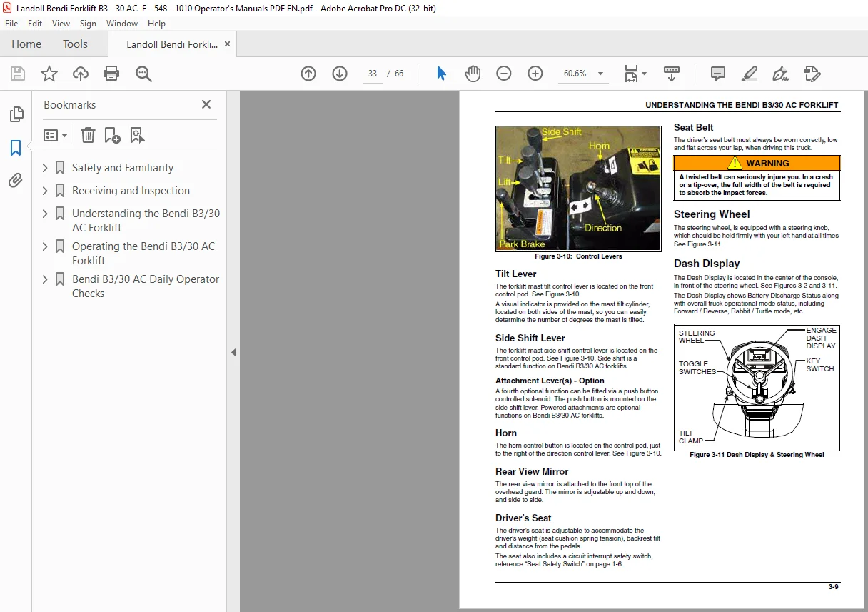Click the orange WARNING banner
The width and height of the screenshot is (868, 612).
757,163
